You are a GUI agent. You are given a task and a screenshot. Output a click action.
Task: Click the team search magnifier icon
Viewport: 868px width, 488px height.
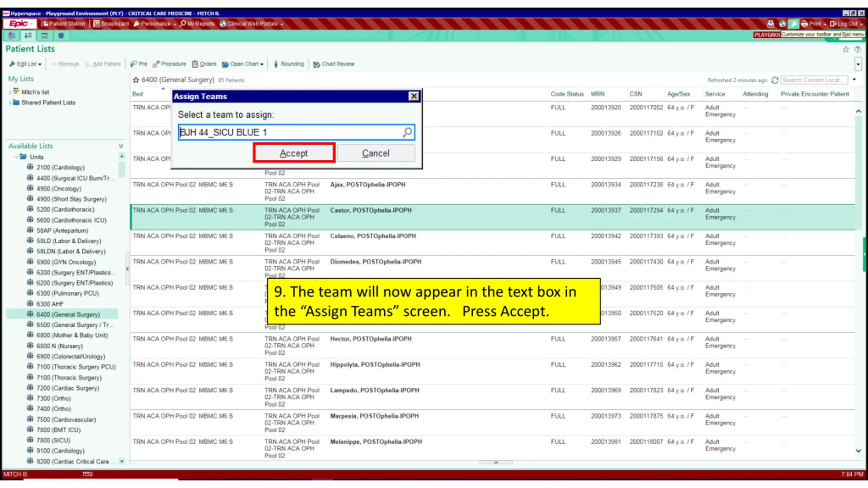407,132
